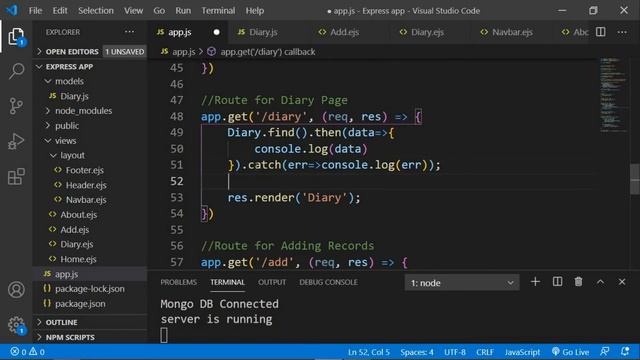Kill terminal with trash icon
This screenshot has width=640, height=360.
click(578, 282)
